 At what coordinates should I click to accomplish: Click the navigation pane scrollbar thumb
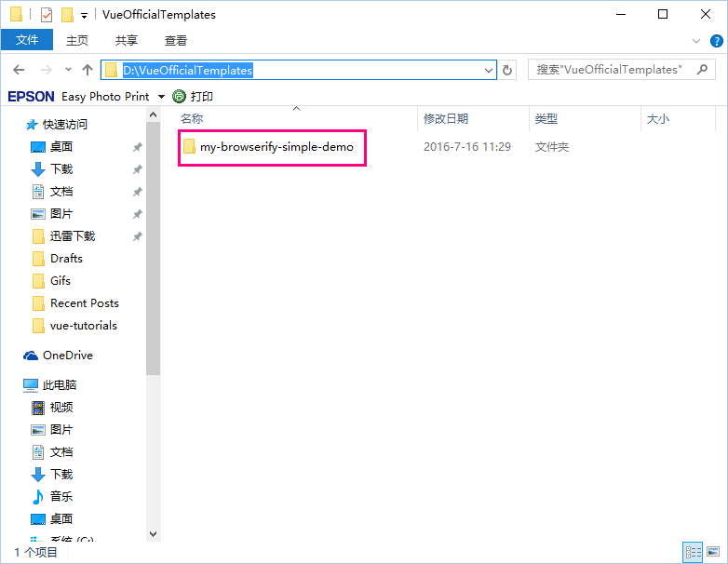coord(154,248)
